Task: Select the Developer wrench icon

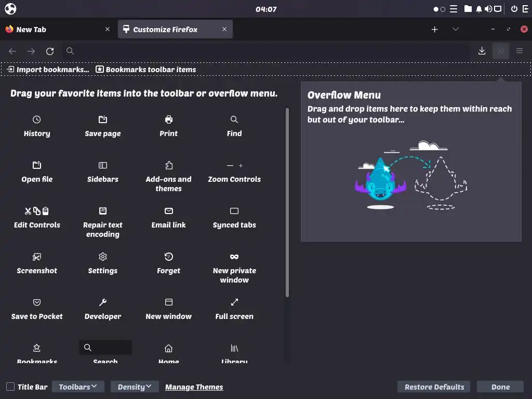Action: point(102,302)
